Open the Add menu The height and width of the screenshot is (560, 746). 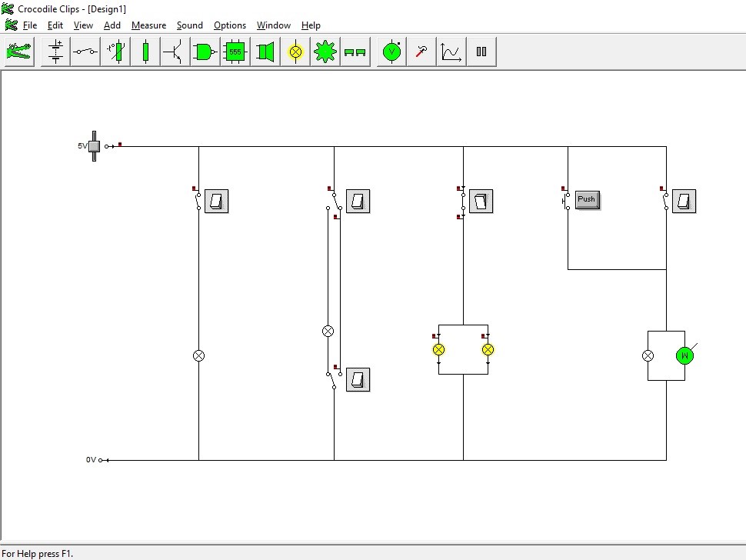click(x=112, y=25)
